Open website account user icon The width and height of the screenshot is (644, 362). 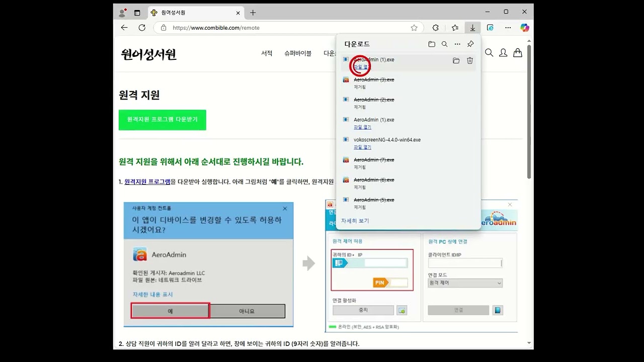503,52
